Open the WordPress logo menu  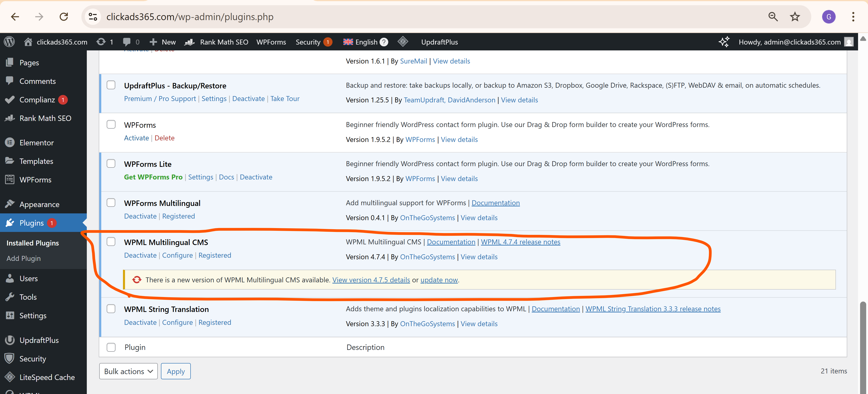pos(9,42)
